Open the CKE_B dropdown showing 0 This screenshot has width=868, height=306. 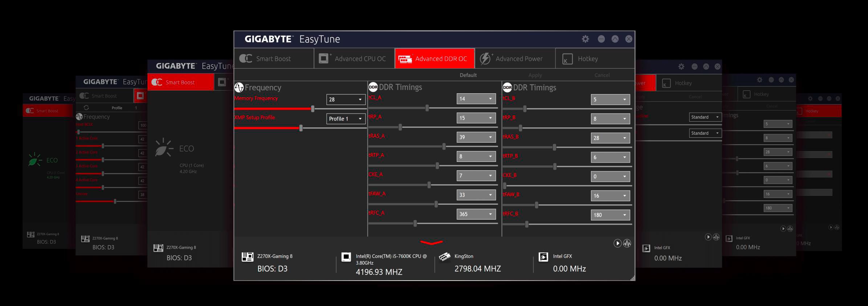(610, 176)
